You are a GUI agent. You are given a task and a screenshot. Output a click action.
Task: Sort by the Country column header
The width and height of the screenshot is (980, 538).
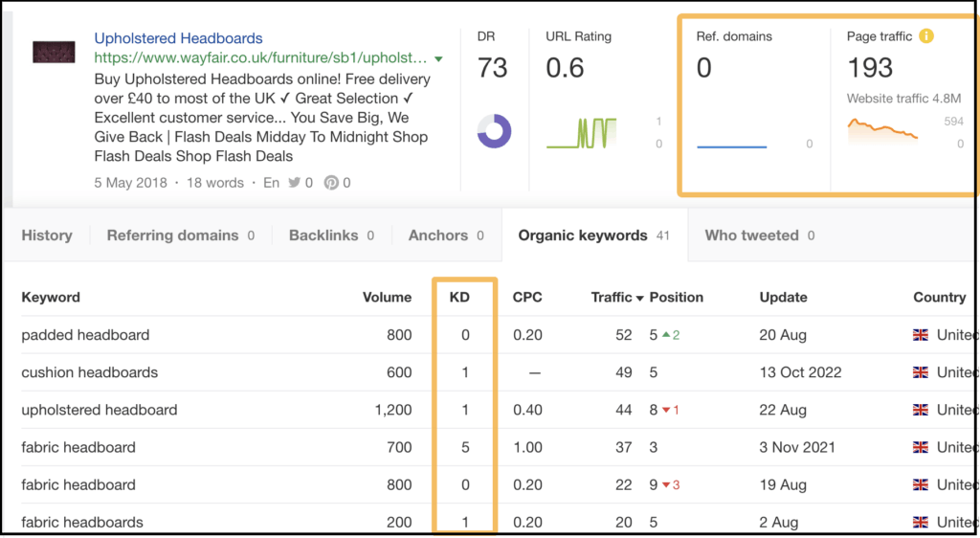(x=940, y=298)
